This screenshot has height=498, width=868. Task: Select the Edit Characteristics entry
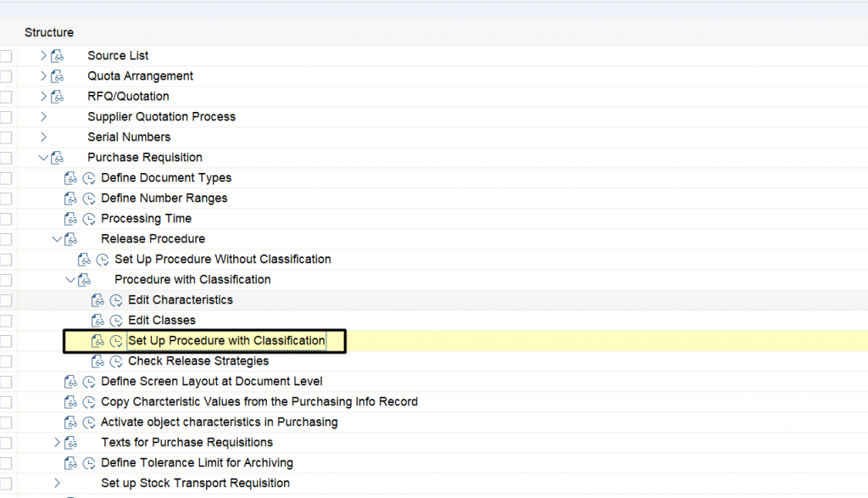pyautogui.click(x=181, y=299)
